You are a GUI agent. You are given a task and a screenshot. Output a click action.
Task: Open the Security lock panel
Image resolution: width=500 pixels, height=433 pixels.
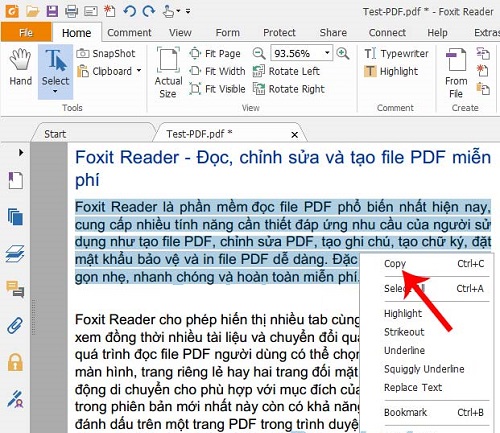15,362
